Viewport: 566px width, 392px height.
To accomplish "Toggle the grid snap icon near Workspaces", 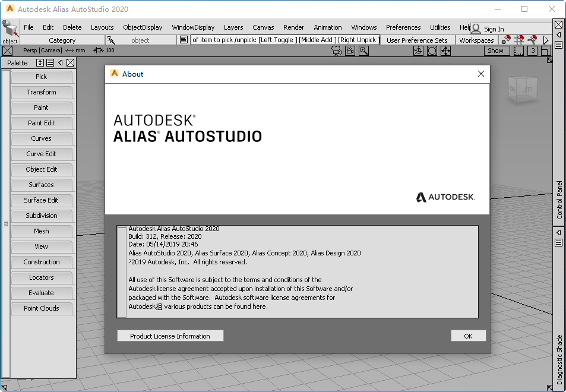I will click(x=520, y=39).
